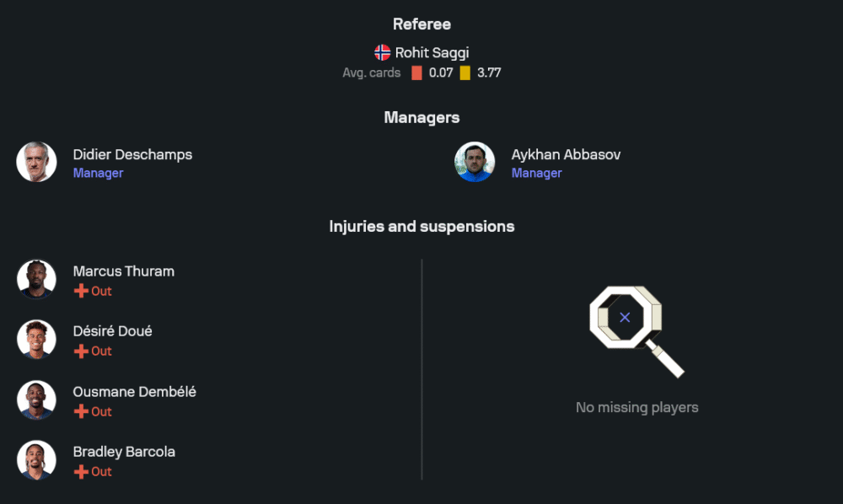This screenshot has height=504, width=843.
Task: Click the red injury cross under Marcus Thuram
Action: pyautogui.click(x=81, y=292)
